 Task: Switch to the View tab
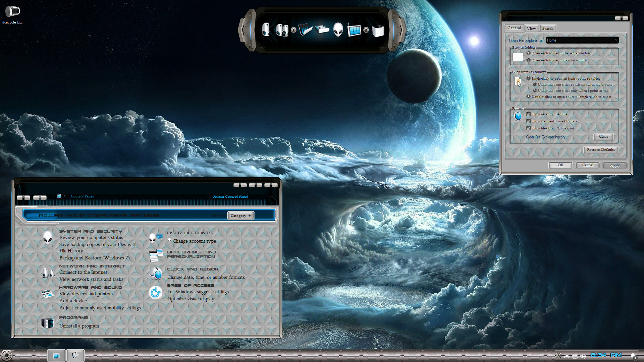click(x=531, y=28)
